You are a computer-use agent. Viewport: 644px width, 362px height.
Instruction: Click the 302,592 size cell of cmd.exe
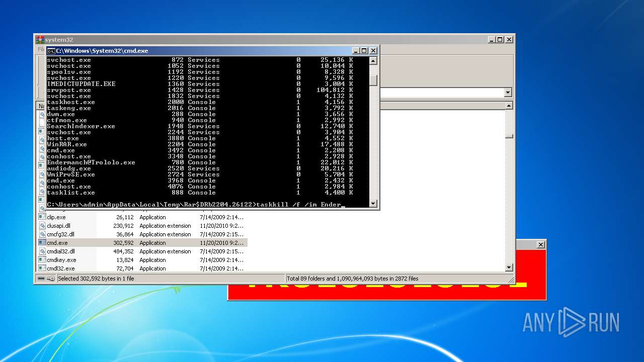pos(123,243)
